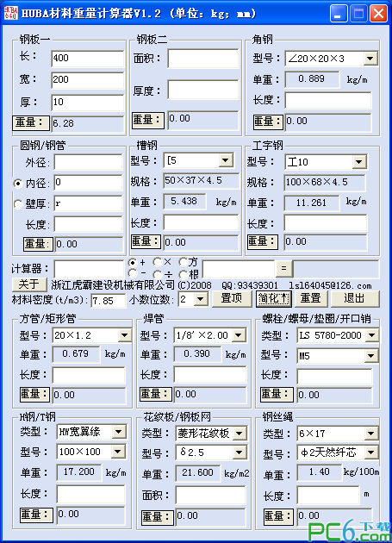Open the angle steel model dropdown

[370, 59]
